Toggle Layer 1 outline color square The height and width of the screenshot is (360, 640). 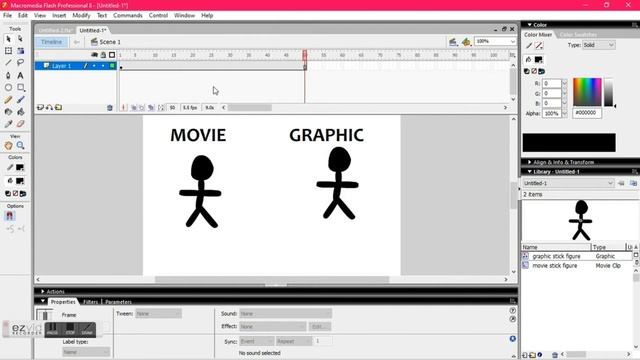(x=112, y=66)
